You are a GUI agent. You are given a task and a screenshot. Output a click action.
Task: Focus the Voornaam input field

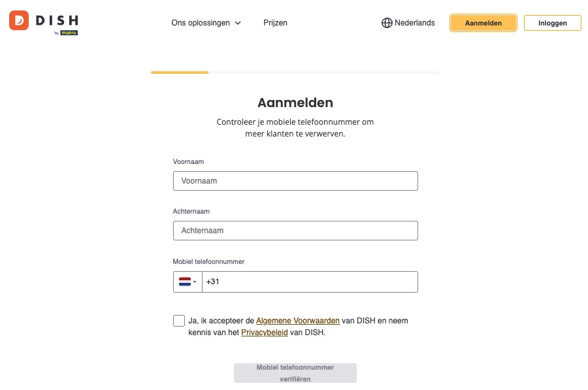coord(295,181)
